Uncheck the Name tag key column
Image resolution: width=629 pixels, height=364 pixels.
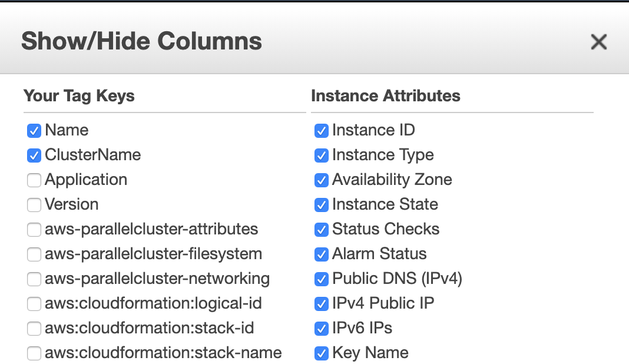pyautogui.click(x=34, y=131)
